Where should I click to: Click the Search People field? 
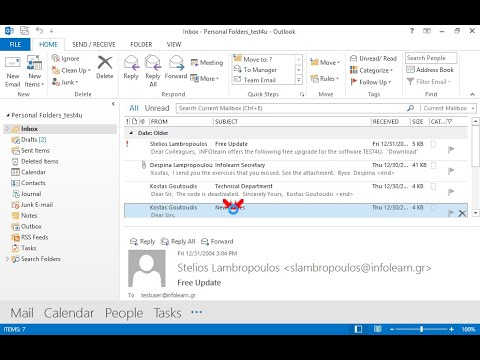click(x=430, y=58)
